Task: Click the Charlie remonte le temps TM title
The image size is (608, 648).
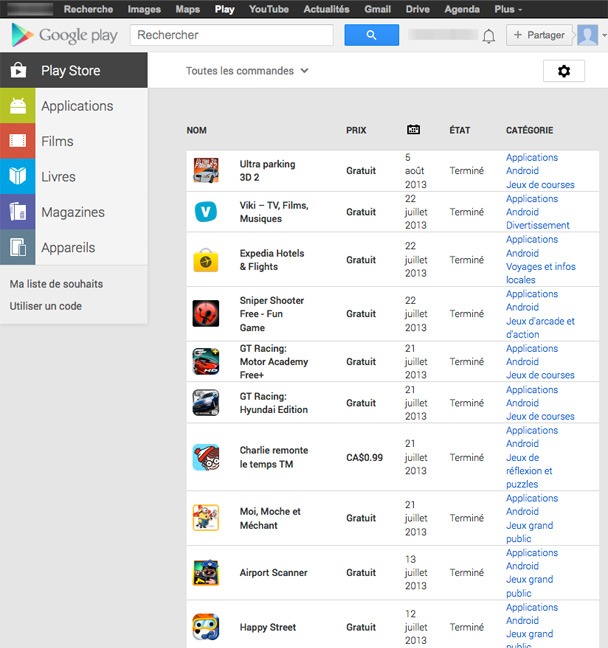Action: pyautogui.click(x=274, y=457)
